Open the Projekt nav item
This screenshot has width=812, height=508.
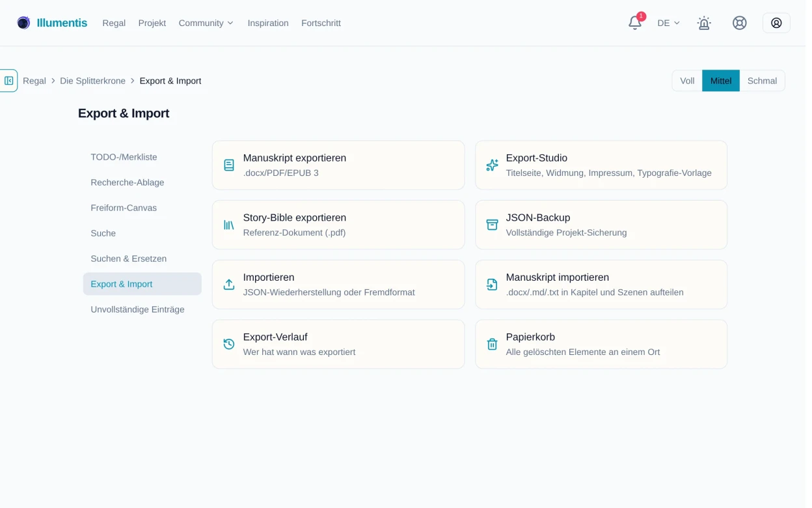point(152,23)
